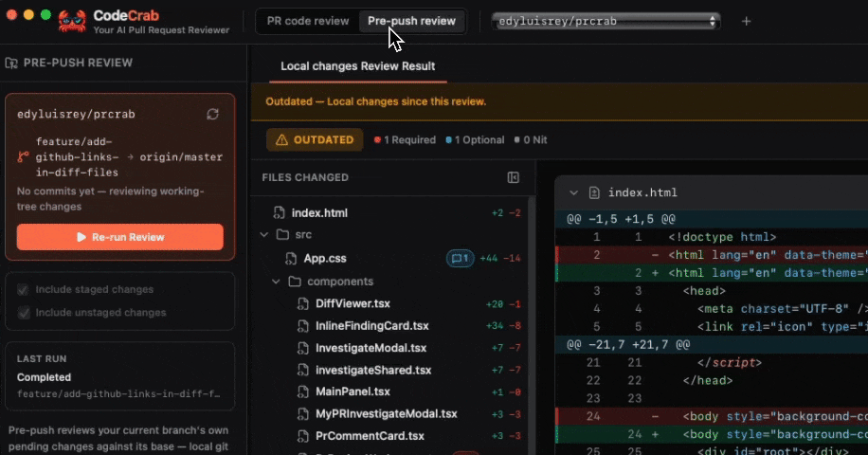Viewport: 868px width, 455px height.
Task: Click the src folder icon
Action: coord(283,235)
